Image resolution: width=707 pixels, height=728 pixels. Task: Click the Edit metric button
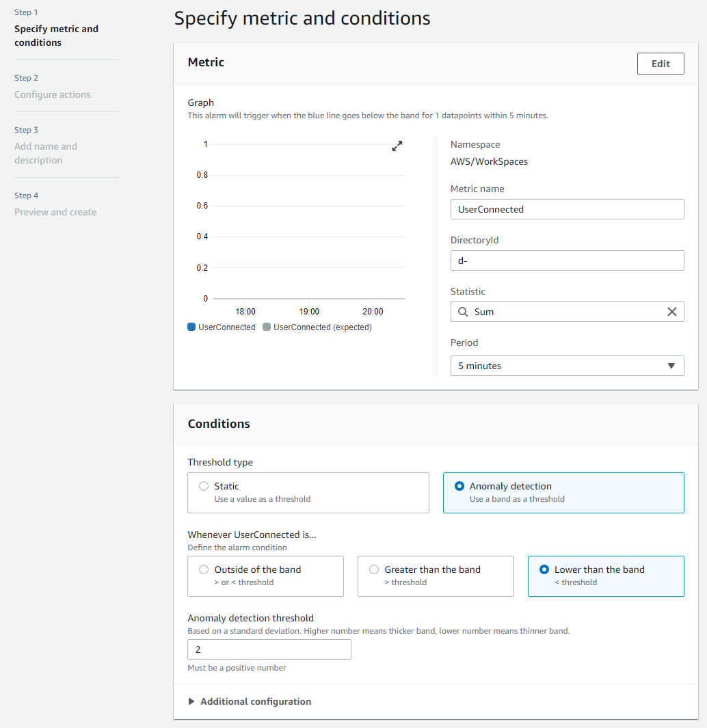pos(661,64)
